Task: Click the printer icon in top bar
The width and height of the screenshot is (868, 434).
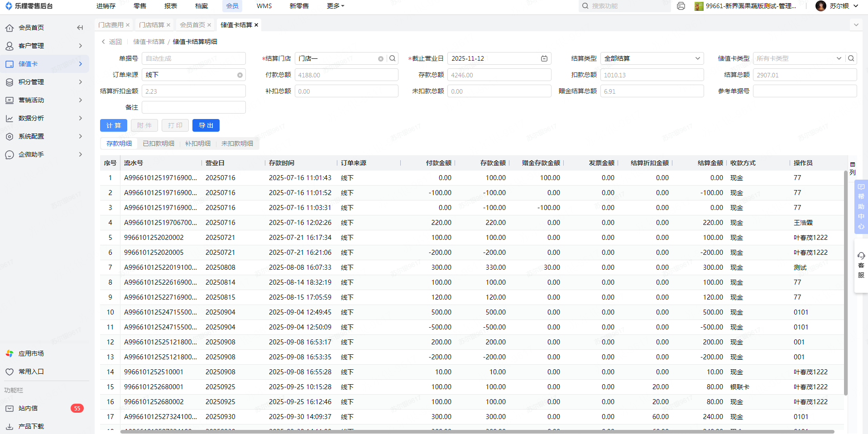Action: (681, 6)
